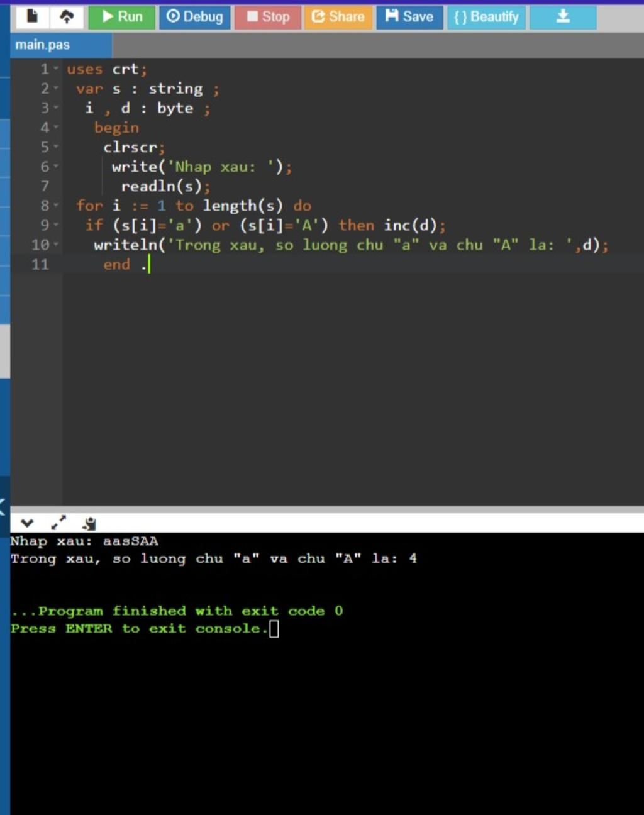Image resolution: width=644 pixels, height=815 pixels.
Task: Click on 'inc(d);' in the if line
Action: click(x=415, y=225)
